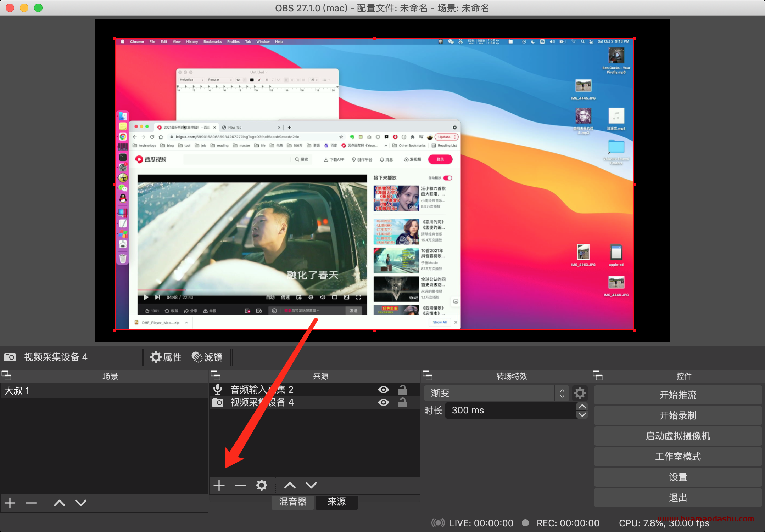Image resolution: width=765 pixels, height=532 pixels.
Task: Move source up with arrow
Action: [x=290, y=485]
